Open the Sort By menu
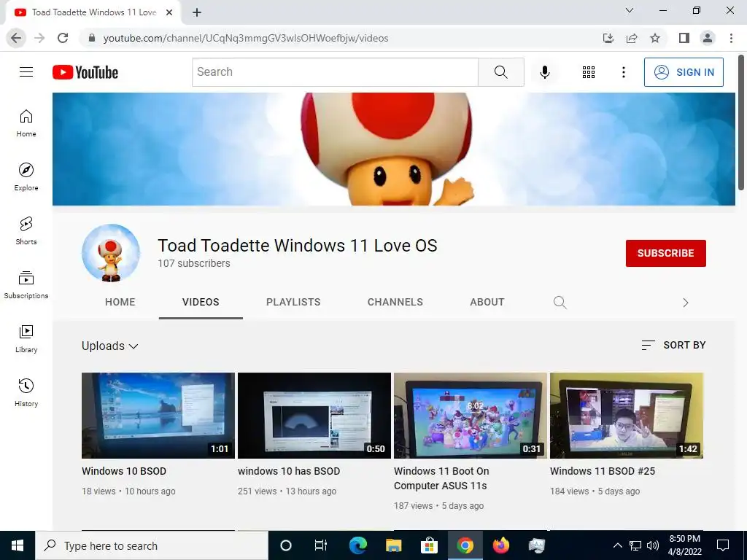 tap(673, 345)
